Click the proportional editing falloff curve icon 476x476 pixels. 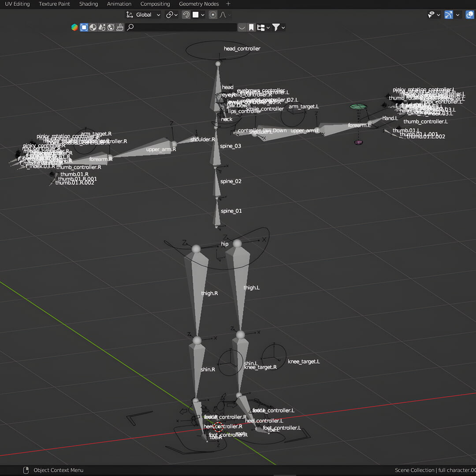pyautogui.click(x=223, y=15)
